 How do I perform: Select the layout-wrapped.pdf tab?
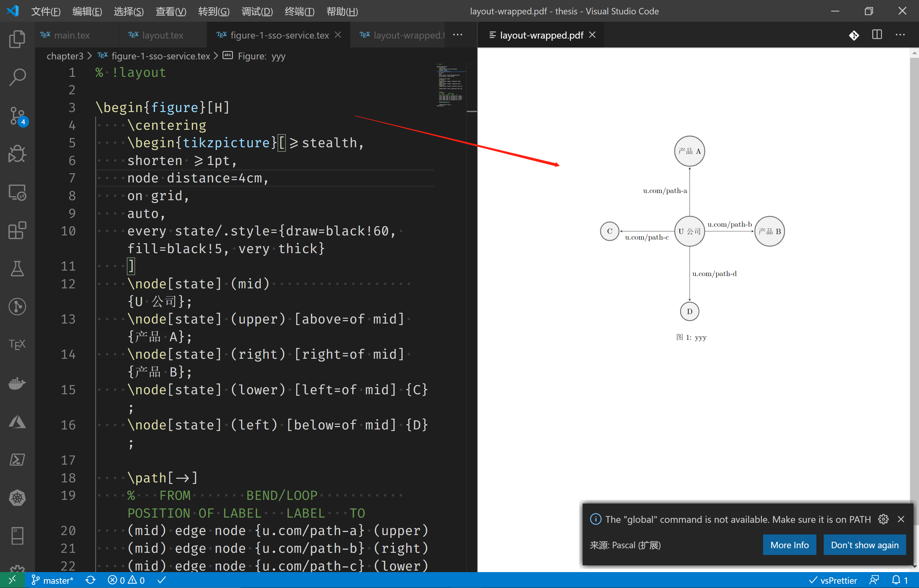(541, 35)
